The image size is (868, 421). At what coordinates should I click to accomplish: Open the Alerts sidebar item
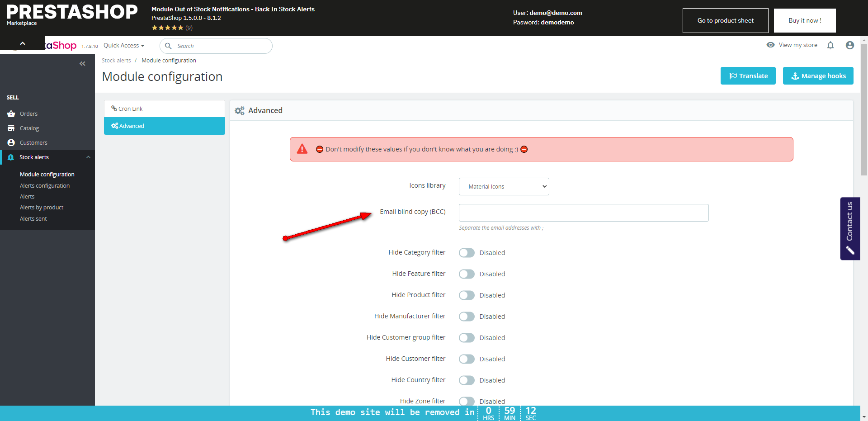pos(27,197)
